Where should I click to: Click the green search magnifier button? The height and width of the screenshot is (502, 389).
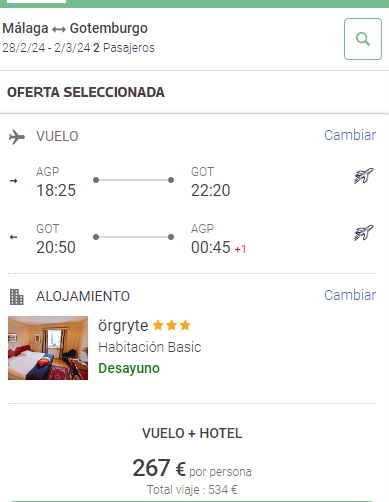(363, 39)
